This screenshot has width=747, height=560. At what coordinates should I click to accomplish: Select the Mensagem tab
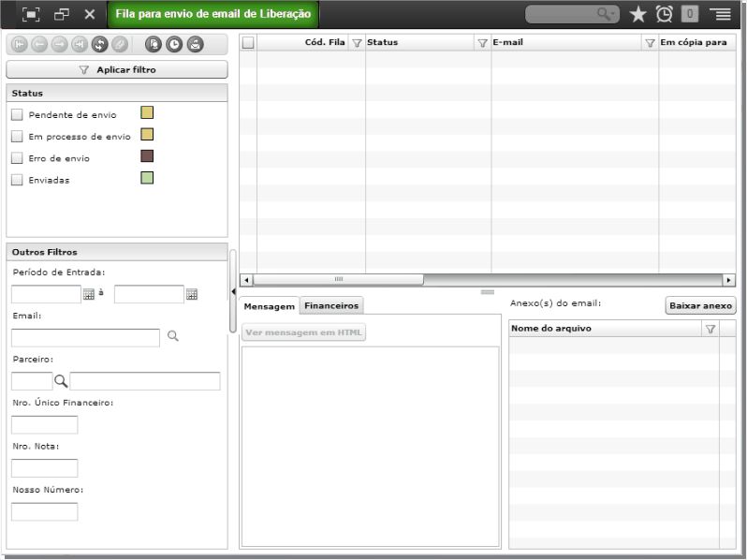(270, 306)
